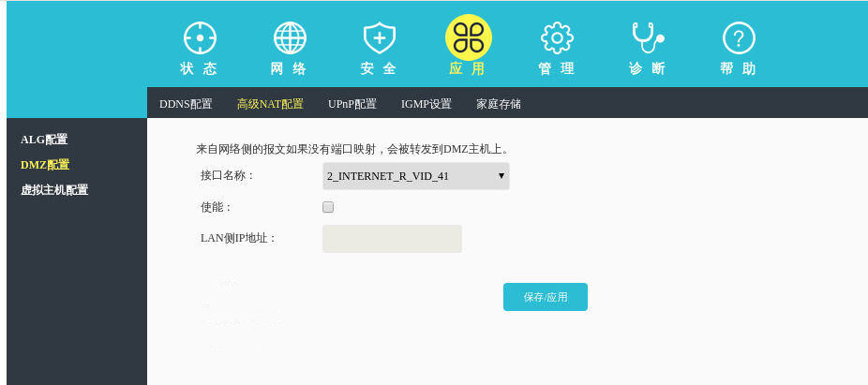The height and width of the screenshot is (385, 868).
Task: Open the 帮助 question mark icon
Action: coord(739,37)
